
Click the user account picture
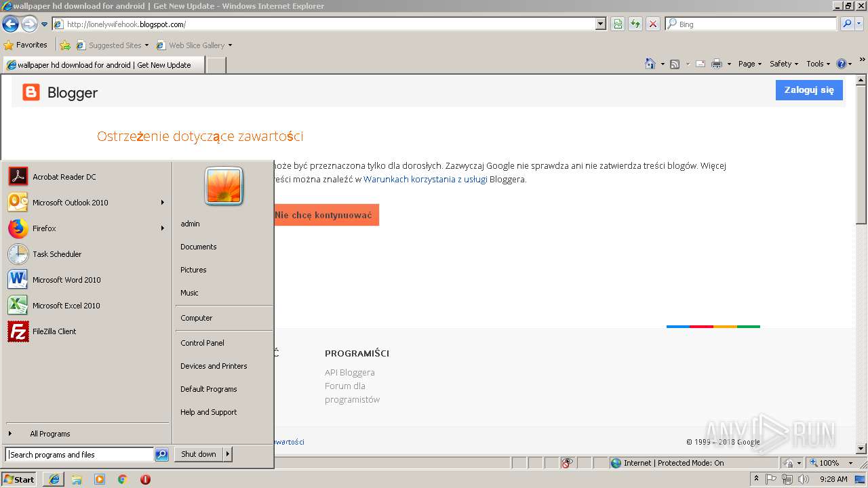(x=224, y=186)
